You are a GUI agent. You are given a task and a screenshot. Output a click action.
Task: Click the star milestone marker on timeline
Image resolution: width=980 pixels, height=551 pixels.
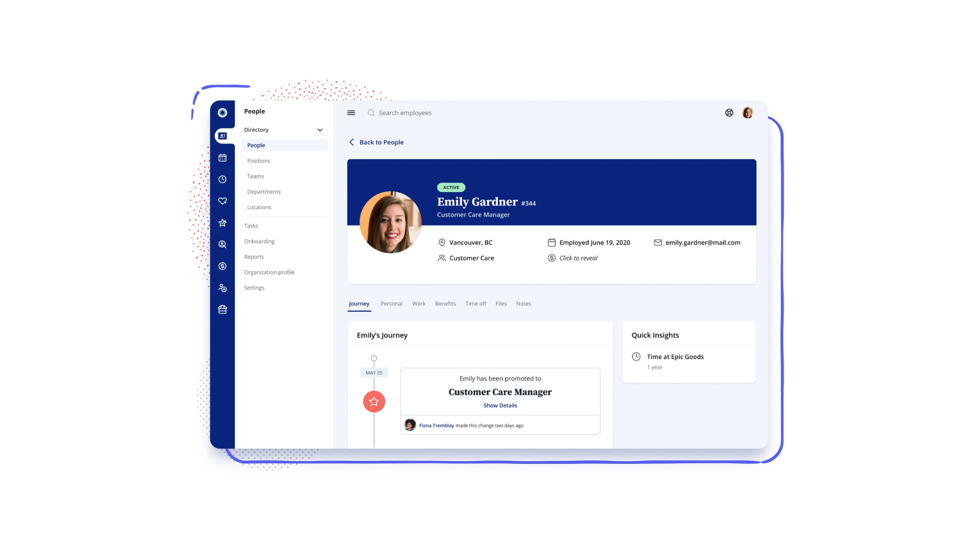tap(374, 402)
